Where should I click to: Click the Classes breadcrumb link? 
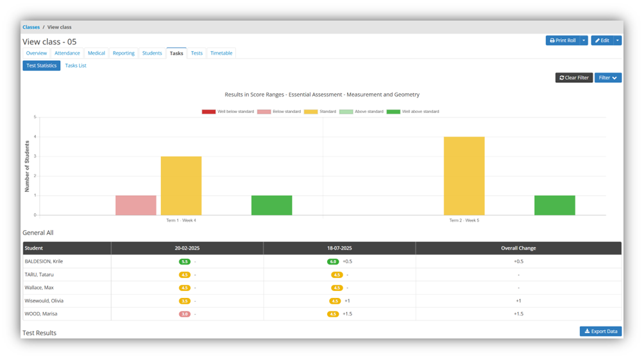31,27
